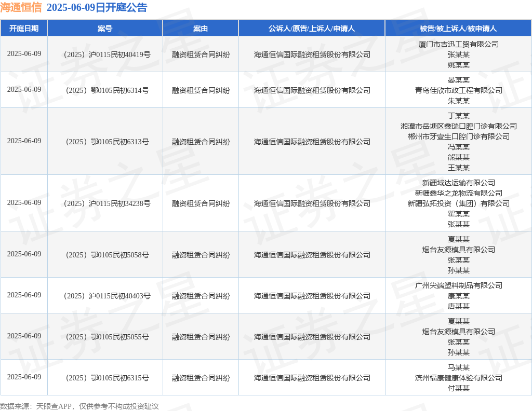Viewport: 532px width, 411px height.
Task: Click defendant 新疆弘拓投资（集团）有限公司
Action: click(x=459, y=203)
